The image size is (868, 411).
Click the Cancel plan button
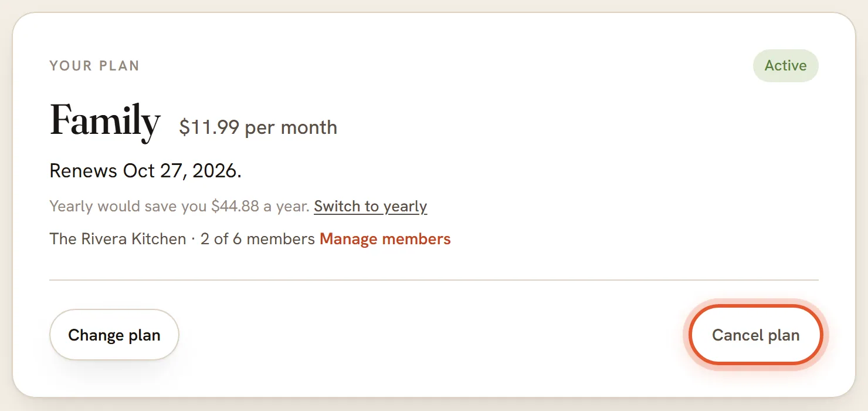click(756, 335)
